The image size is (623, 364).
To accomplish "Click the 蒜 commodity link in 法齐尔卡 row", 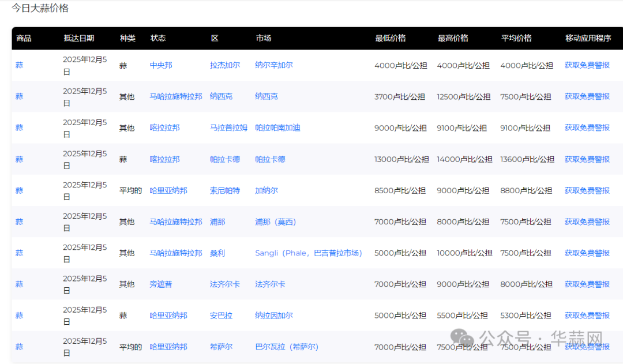I will 19,284.
